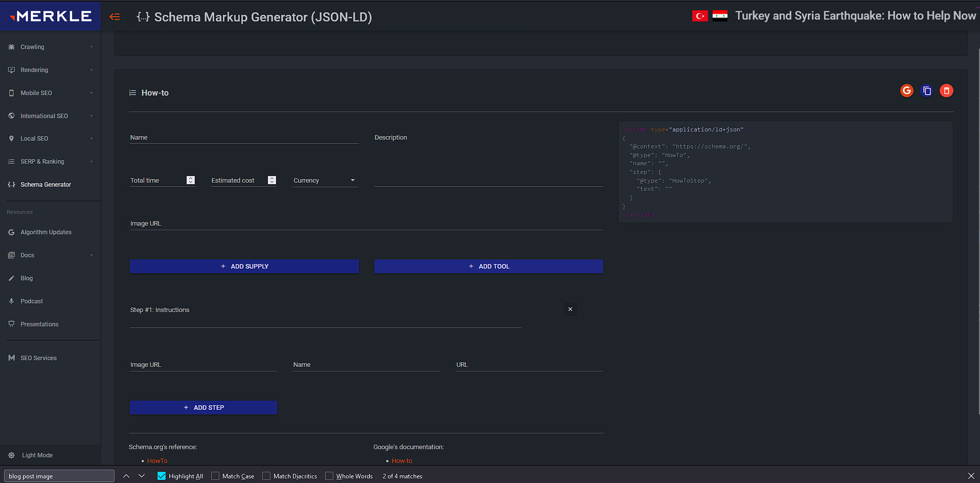Expand the Rendering menu chevron

click(x=92, y=70)
